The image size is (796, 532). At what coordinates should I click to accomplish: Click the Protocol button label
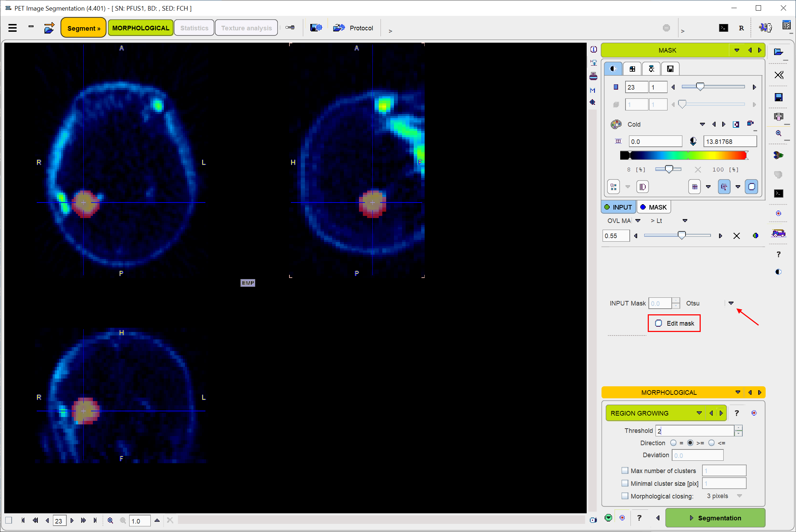(361, 28)
